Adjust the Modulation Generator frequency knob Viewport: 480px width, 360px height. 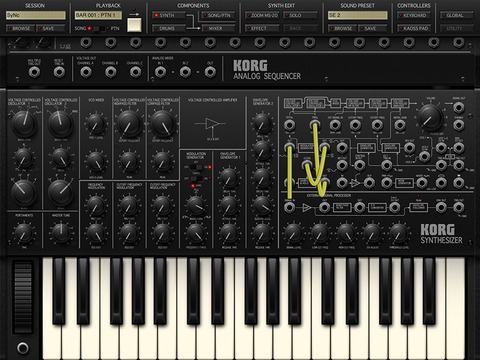click(196, 233)
